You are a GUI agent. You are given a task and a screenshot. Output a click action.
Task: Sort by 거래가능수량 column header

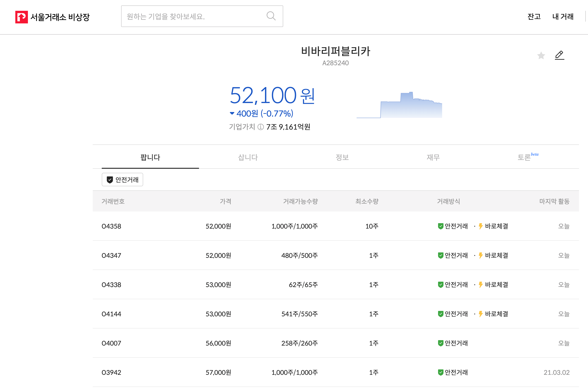click(x=300, y=201)
